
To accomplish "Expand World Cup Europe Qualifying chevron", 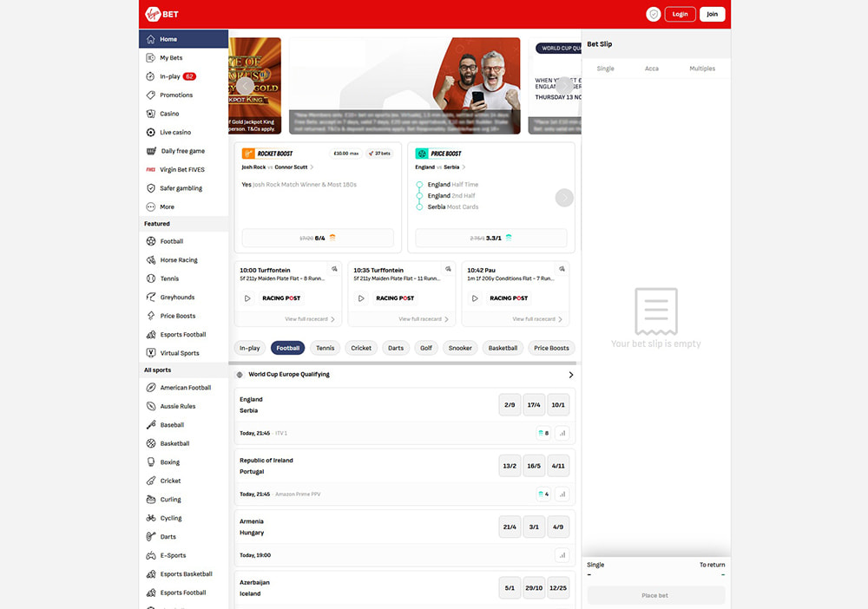I will [x=570, y=375].
